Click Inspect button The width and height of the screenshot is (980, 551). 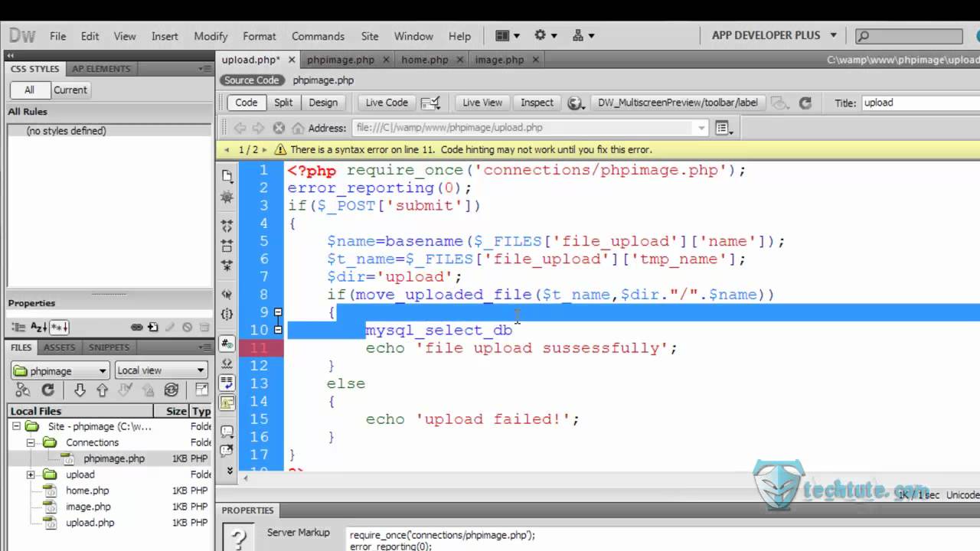pos(537,103)
